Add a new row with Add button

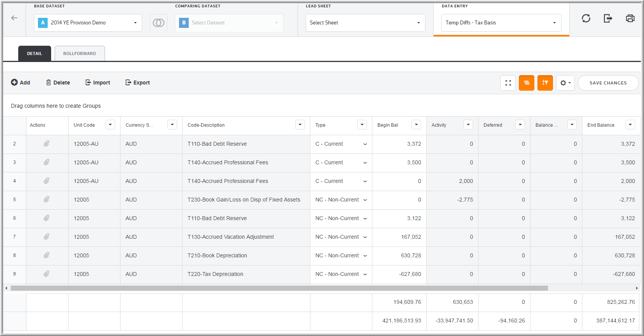21,83
